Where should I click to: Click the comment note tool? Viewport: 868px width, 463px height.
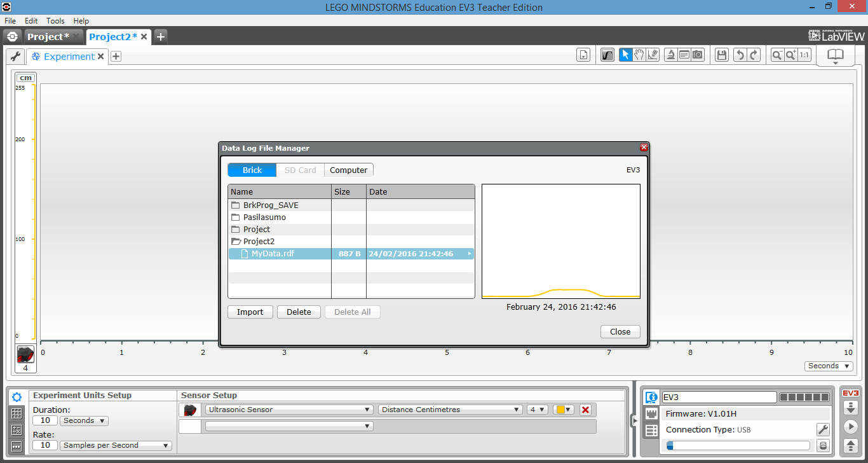coord(684,55)
